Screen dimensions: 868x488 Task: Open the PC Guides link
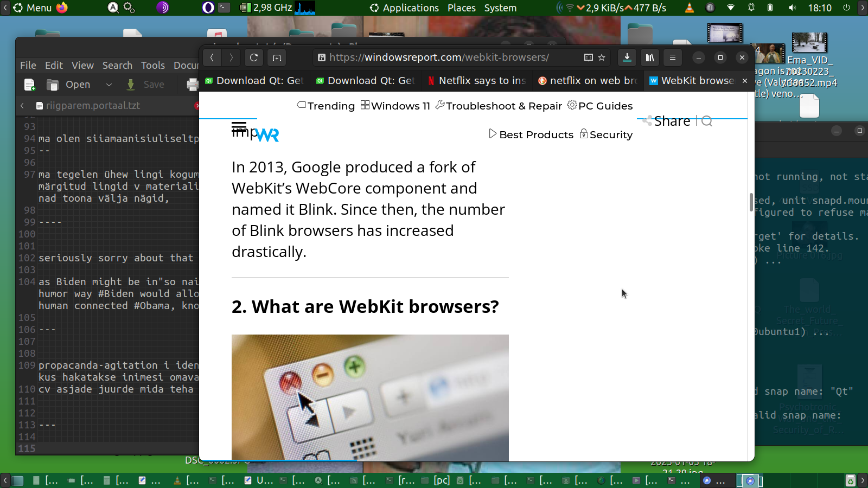pyautogui.click(x=600, y=106)
